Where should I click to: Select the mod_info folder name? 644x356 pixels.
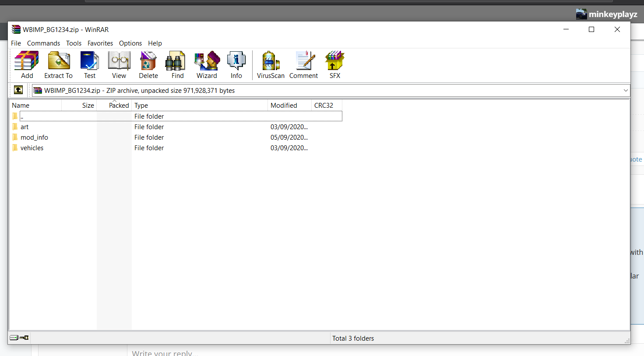(x=34, y=137)
